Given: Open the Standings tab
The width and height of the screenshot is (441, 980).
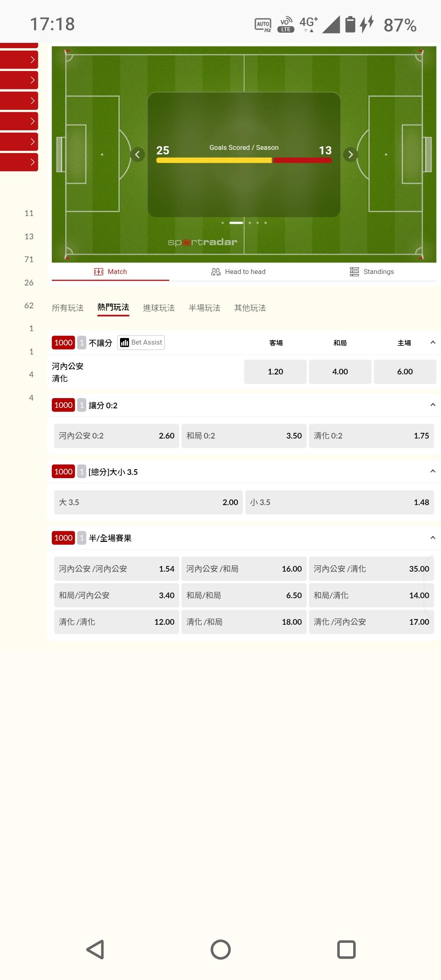Looking at the screenshot, I should click(372, 272).
